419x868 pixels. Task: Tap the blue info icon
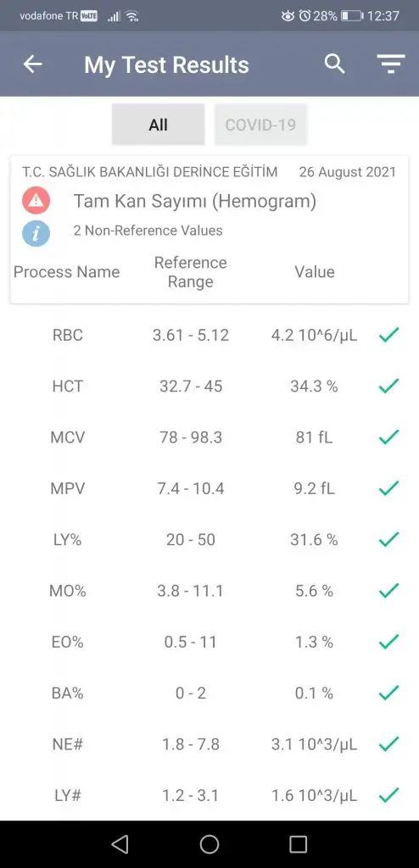point(36,232)
